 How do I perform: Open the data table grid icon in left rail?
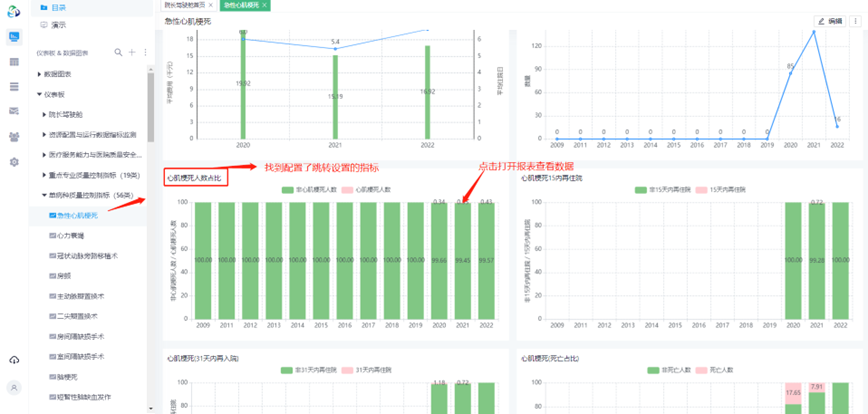14,62
